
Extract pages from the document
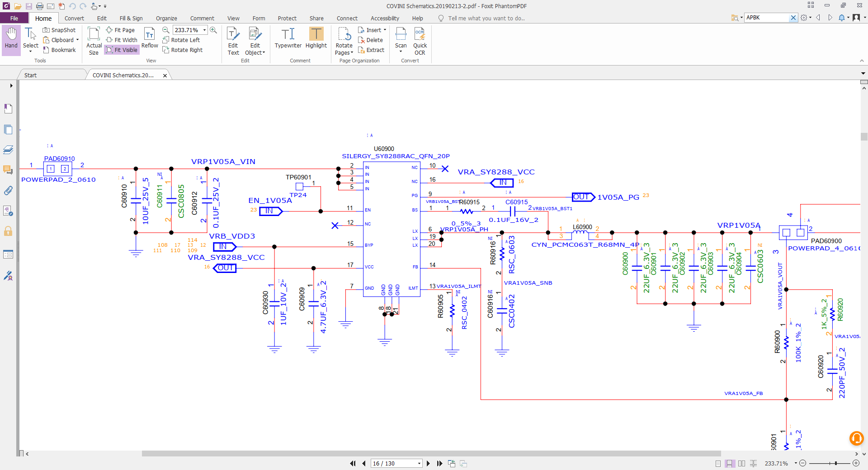pyautogui.click(x=371, y=50)
